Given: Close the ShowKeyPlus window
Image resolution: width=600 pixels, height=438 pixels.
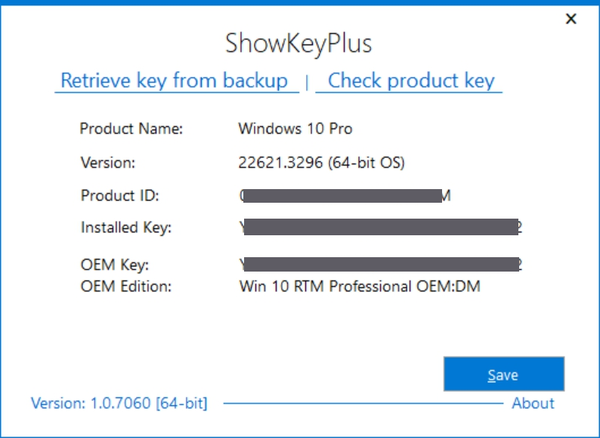Looking at the screenshot, I should coord(571,18).
